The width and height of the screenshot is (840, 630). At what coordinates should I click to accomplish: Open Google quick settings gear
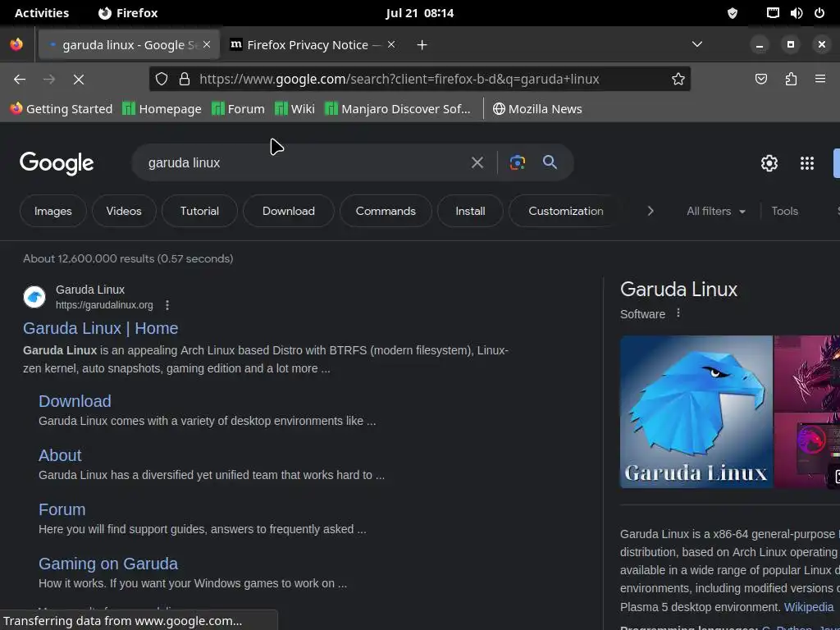point(769,163)
